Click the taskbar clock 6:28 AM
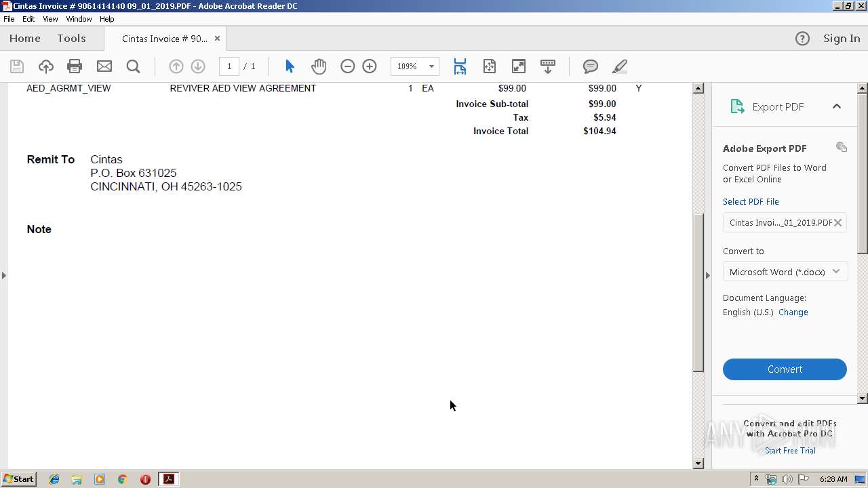 (x=833, y=479)
